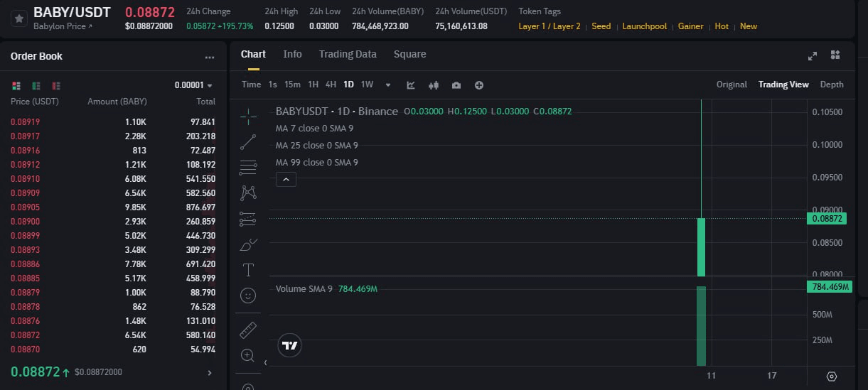
Task: Take a chart snapshot with camera icon
Action: click(456, 85)
